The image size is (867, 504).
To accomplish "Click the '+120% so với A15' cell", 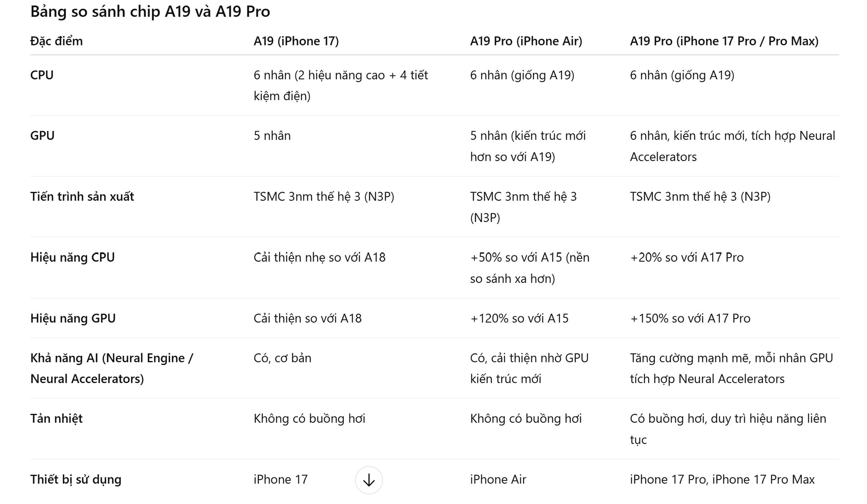I will [519, 318].
